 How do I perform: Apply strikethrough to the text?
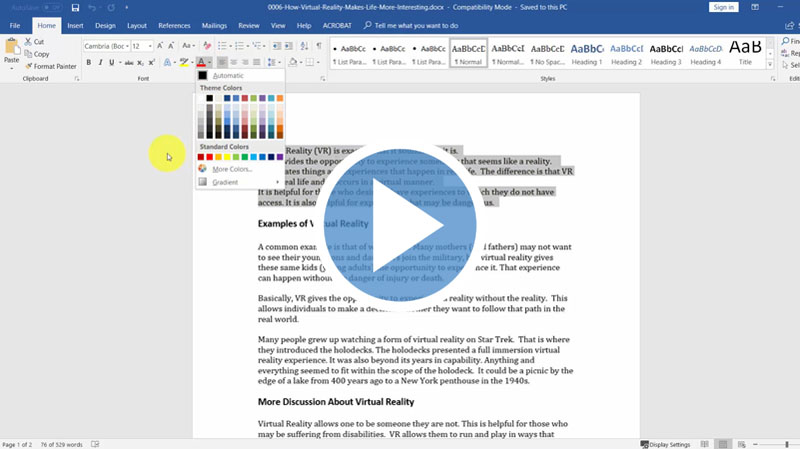click(130, 62)
